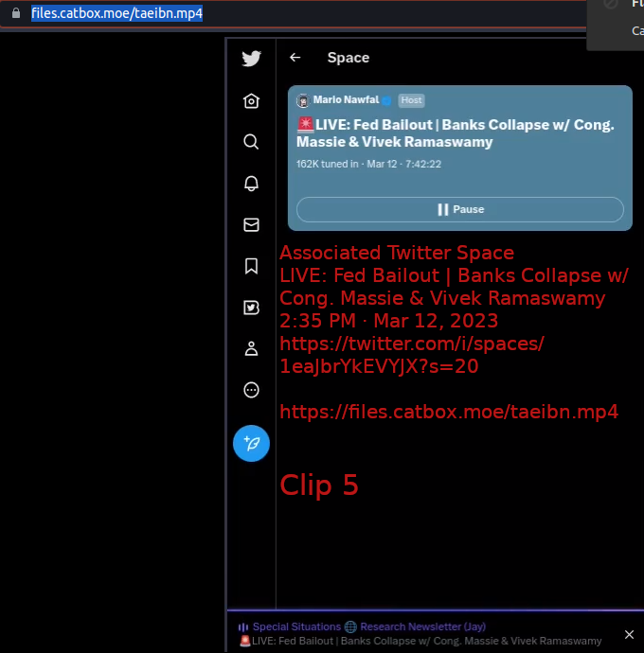Close the bottom Space dock bar
The image size is (644, 653).
(x=630, y=634)
